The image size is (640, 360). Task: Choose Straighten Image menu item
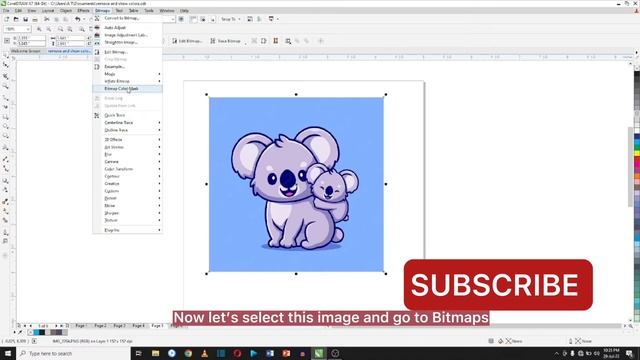click(x=128, y=42)
